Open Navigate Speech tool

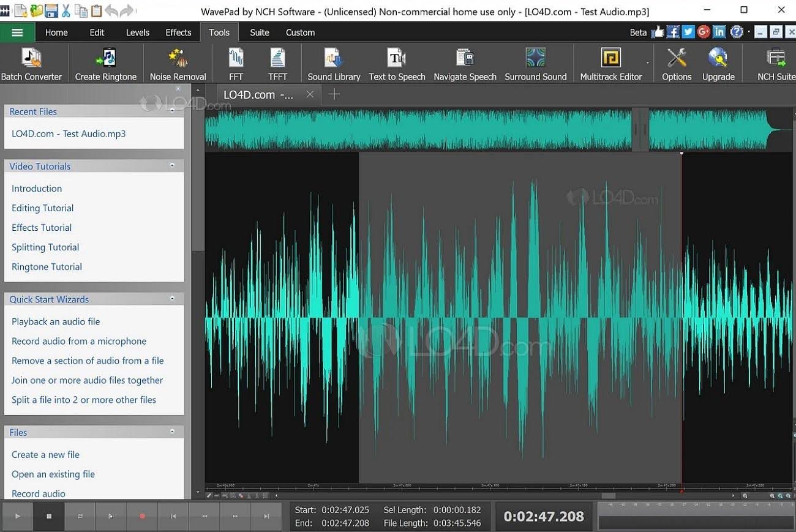[x=465, y=64]
